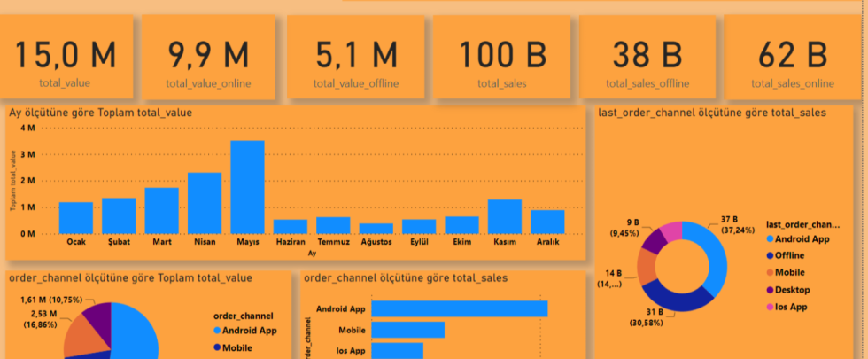Click the pink donut slice

672,230
